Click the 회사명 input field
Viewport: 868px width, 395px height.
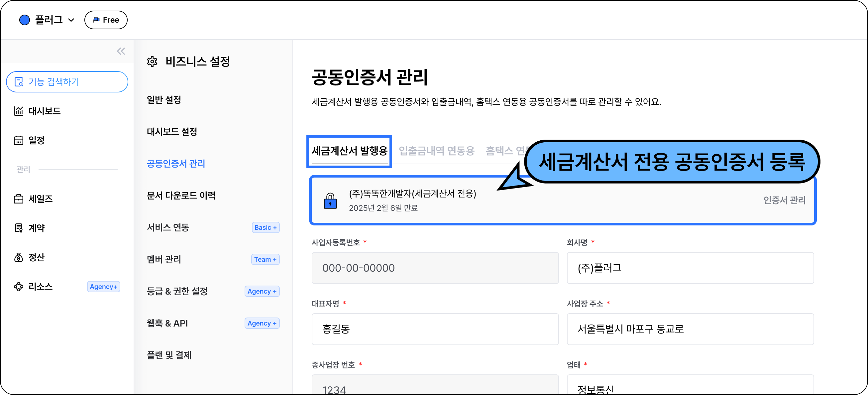click(690, 268)
